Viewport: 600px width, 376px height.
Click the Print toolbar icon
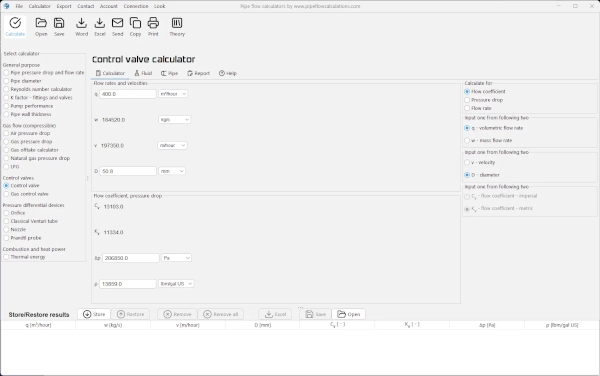(153, 26)
